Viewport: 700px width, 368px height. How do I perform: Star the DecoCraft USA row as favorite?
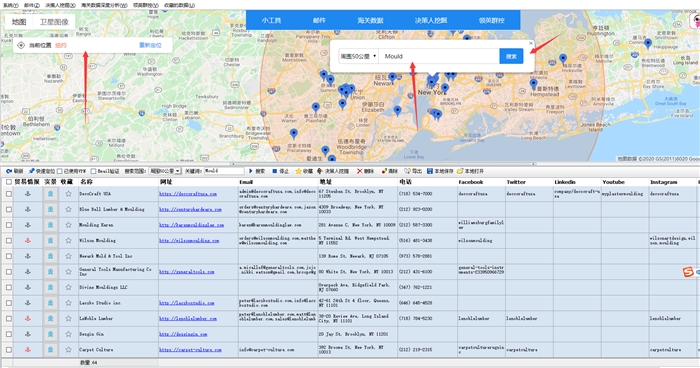coord(68,194)
